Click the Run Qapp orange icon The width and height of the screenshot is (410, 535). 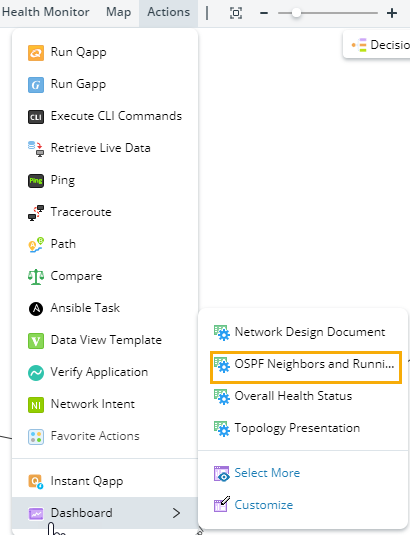coord(36,53)
